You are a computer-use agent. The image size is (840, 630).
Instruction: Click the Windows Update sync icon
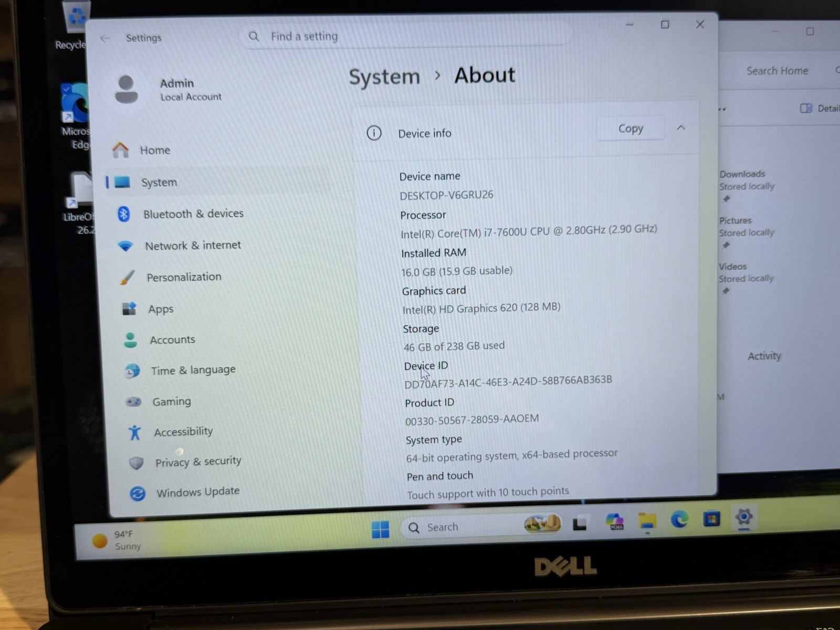(x=138, y=493)
